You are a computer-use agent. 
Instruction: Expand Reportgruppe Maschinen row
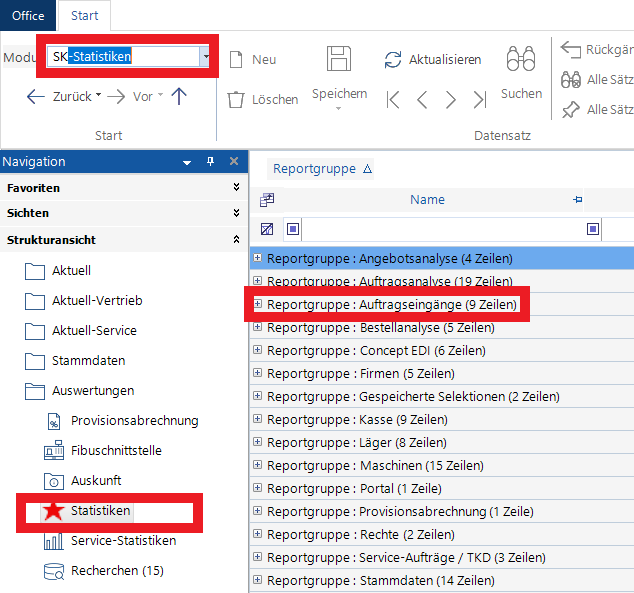[x=257, y=465]
